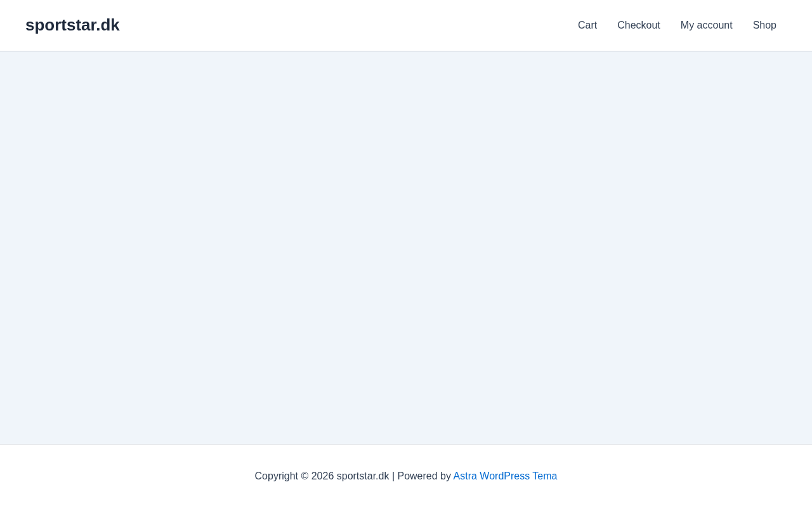Open My account from navigation

[706, 25]
